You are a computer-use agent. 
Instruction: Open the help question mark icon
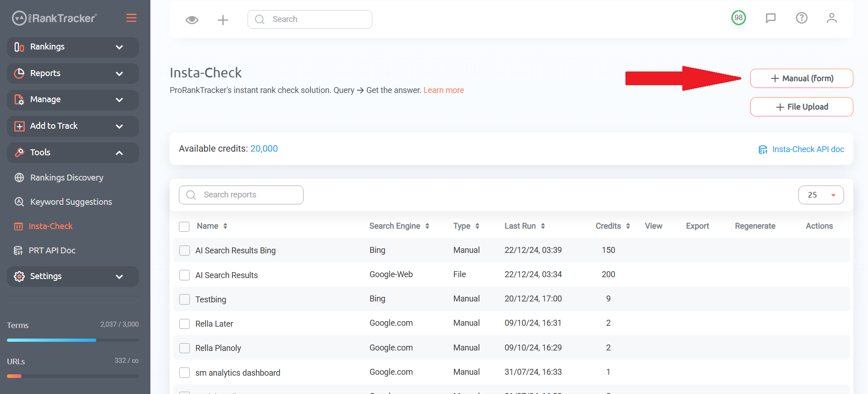[802, 18]
